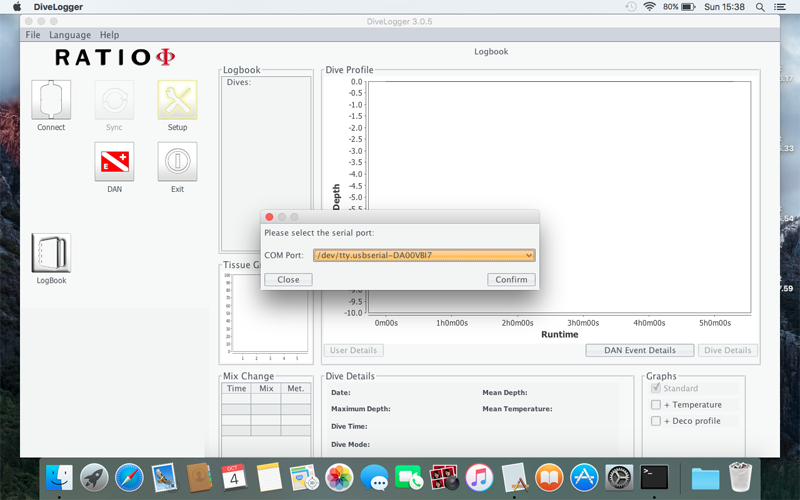
Task: Open Notification Center icon
Action: pos(780,7)
